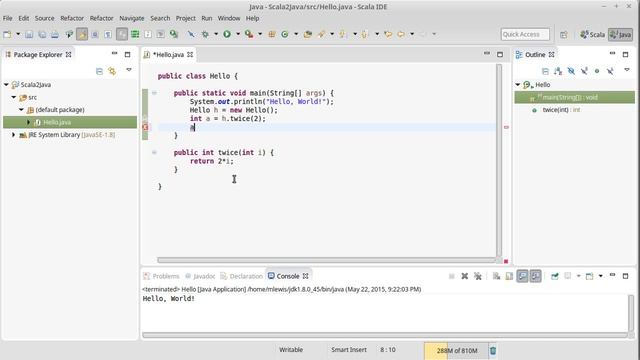Click the Run green play button
This screenshot has width=640, height=360.
pyautogui.click(x=227, y=34)
